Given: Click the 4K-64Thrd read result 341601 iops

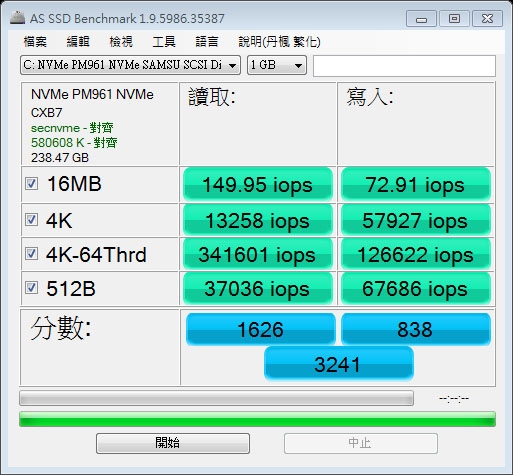Looking at the screenshot, I should (258, 254).
